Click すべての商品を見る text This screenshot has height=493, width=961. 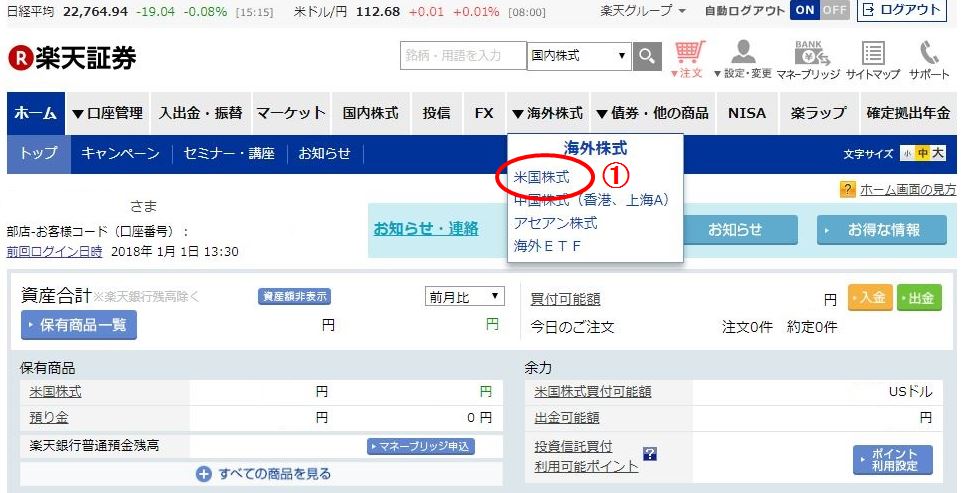tap(275, 473)
